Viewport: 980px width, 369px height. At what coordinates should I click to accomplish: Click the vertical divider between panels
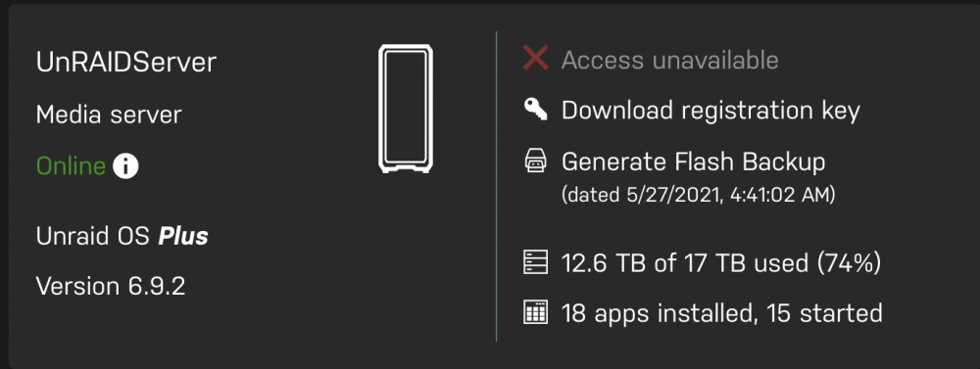click(496, 186)
